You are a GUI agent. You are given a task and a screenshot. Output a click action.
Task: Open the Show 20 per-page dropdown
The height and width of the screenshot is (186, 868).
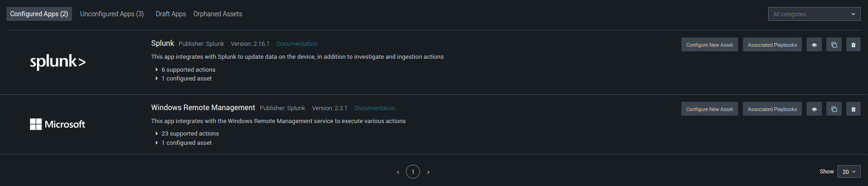(849, 172)
